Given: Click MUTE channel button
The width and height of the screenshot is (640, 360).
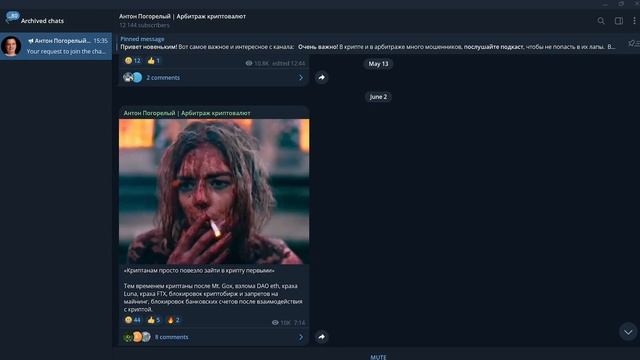Looking at the screenshot, I should [x=378, y=357].
